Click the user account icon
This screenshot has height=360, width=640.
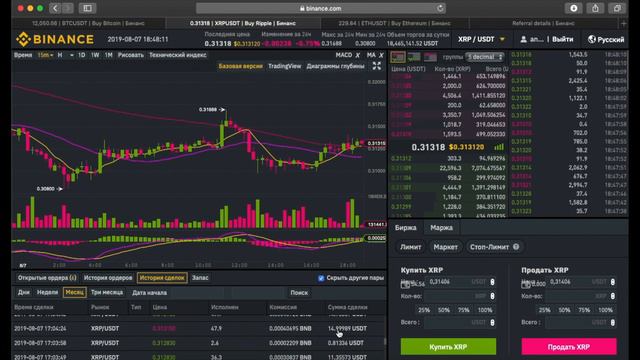click(524, 40)
